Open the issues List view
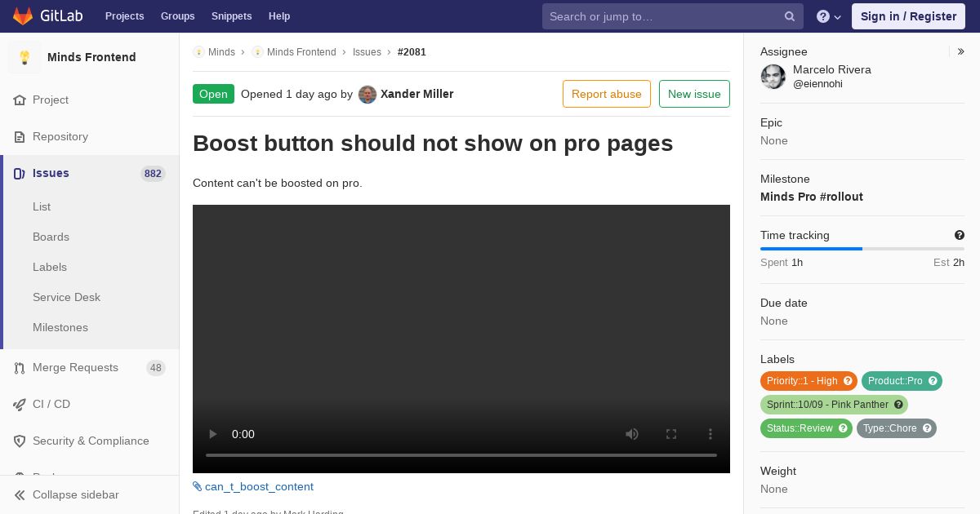Screen dimensions: 980x514 click(42, 207)
